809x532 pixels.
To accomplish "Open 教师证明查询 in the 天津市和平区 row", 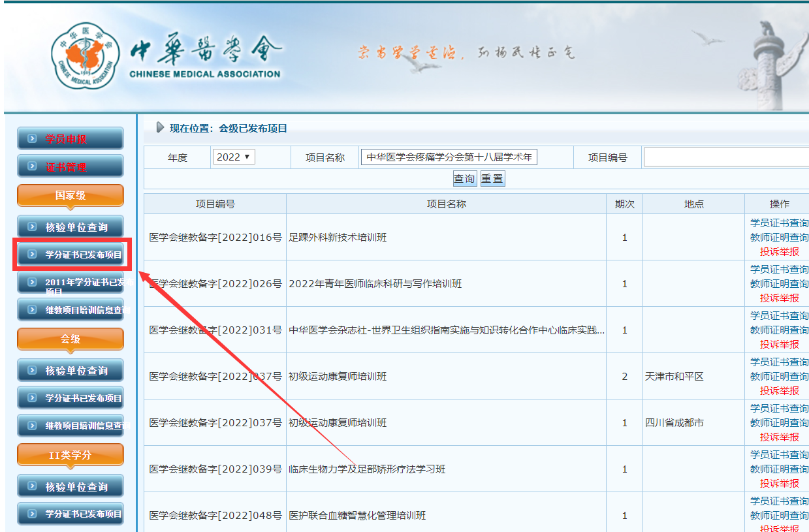I will tap(779, 377).
